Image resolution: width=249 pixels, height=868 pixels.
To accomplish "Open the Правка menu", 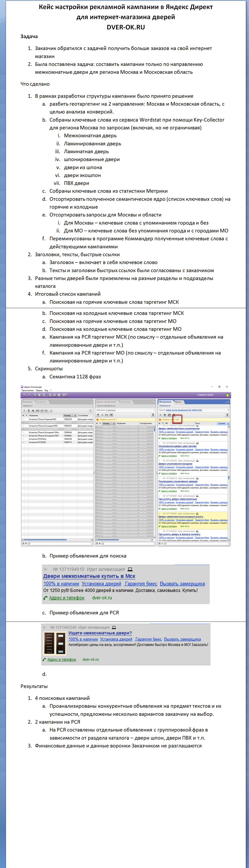I will 39,390.
